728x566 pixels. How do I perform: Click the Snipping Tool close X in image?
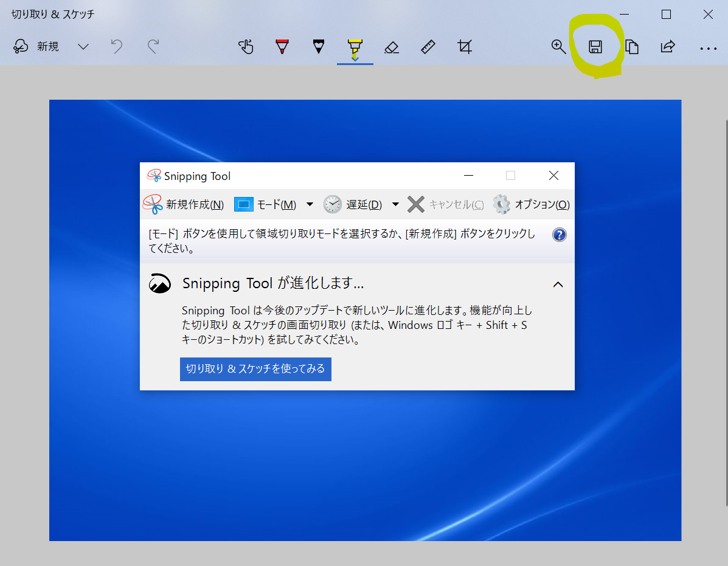(553, 175)
